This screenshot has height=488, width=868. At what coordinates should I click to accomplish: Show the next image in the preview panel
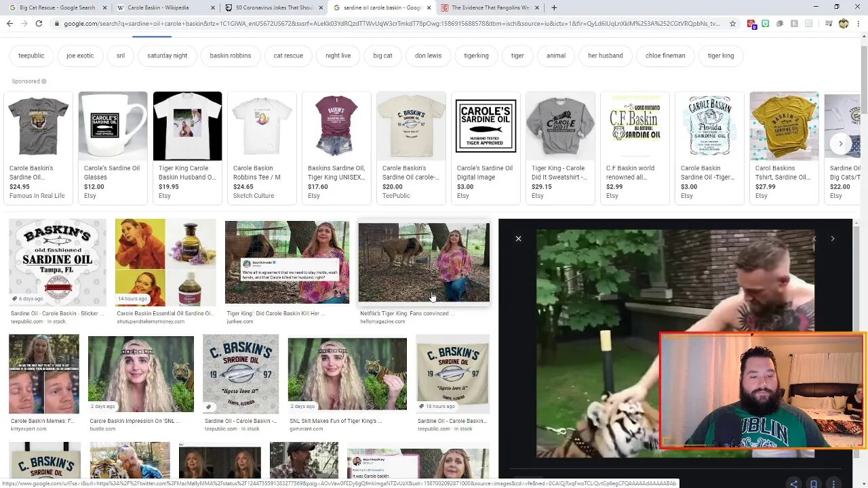(833, 239)
